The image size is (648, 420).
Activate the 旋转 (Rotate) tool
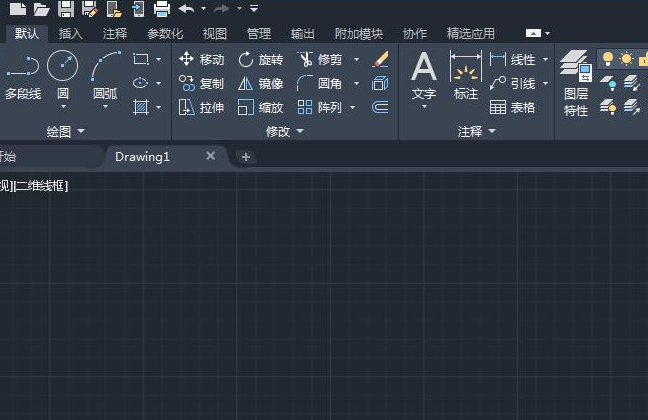[260, 60]
